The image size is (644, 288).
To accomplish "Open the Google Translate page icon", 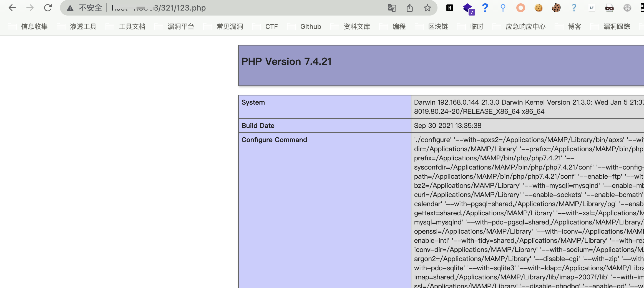I will [x=392, y=8].
